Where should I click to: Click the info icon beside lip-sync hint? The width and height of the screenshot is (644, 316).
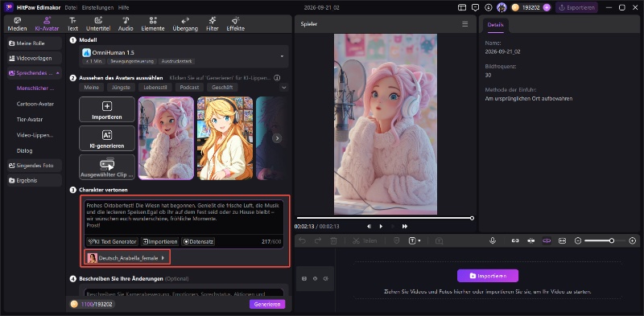point(277,77)
